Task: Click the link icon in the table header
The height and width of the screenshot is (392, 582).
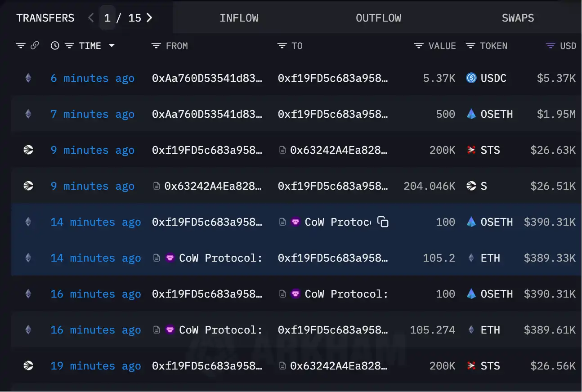Action: coord(36,45)
